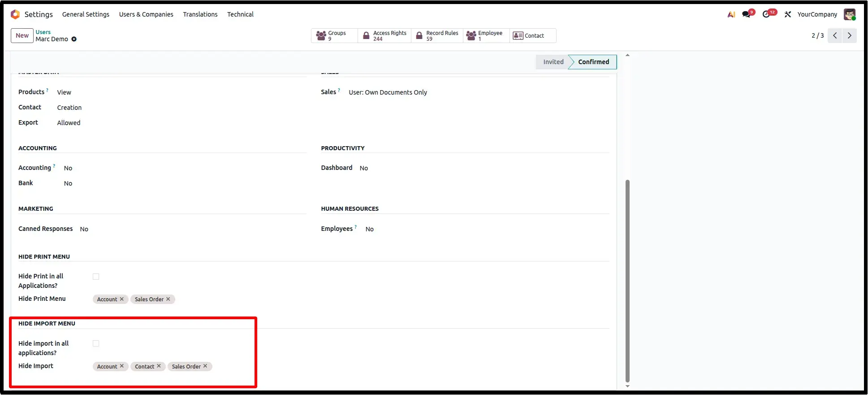
Task: Show the Sales field help tooltip icon
Action: (x=339, y=90)
